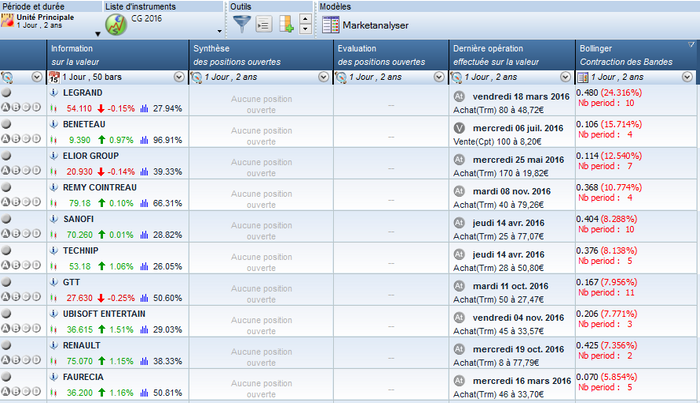Click the D badge on GTT row
Screen dimensions: 700x403
coord(36,297)
